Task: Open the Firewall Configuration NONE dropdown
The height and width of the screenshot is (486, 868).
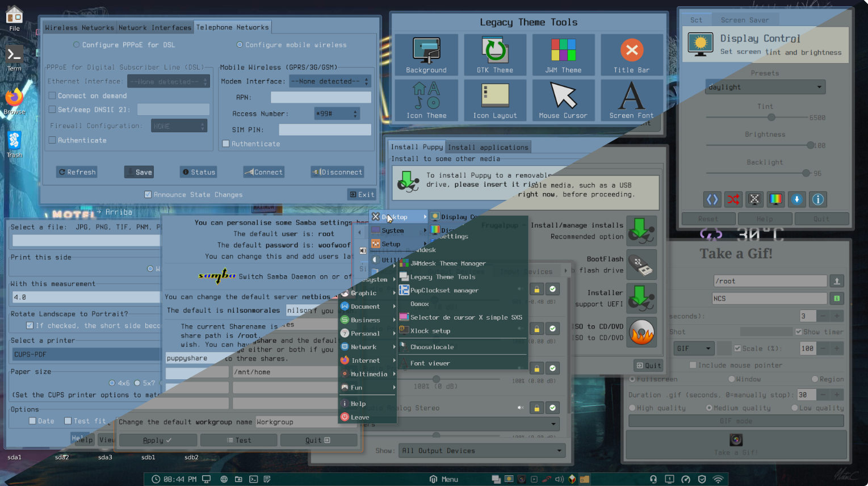Action: pyautogui.click(x=179, y=126)
